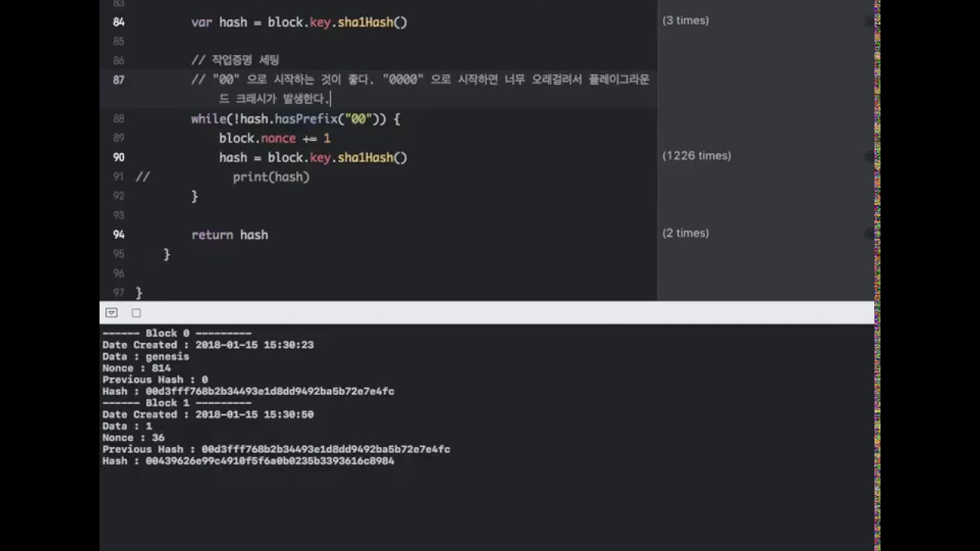Click the commented "print(hash)" line
The image size is (980, 551).
[271, 177]
